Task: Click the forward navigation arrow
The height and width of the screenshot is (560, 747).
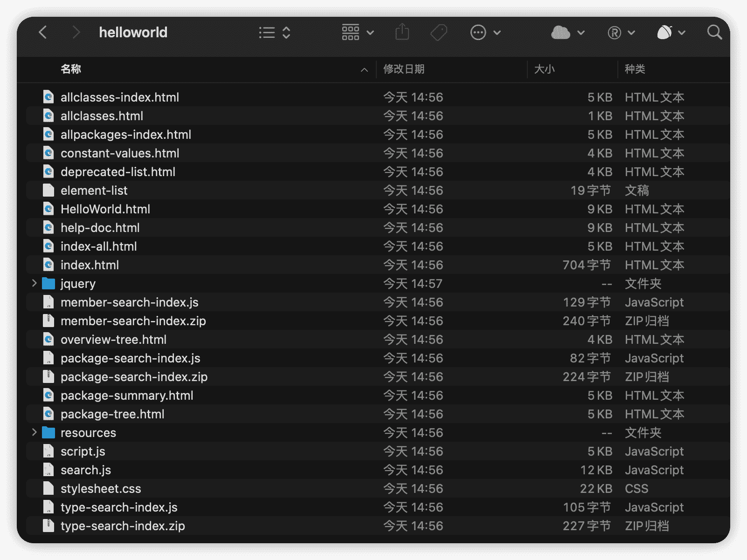Action: (x=76, y=33)
